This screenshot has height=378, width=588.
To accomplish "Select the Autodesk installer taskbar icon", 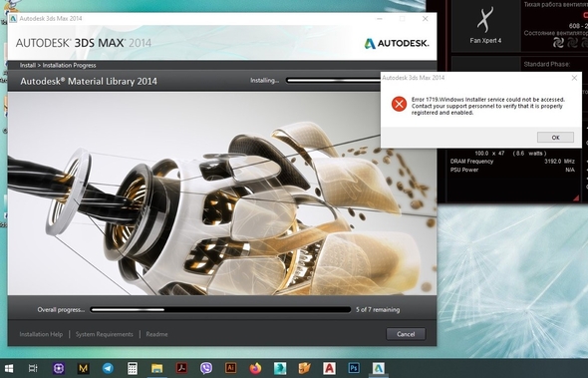I will point(378,368).
